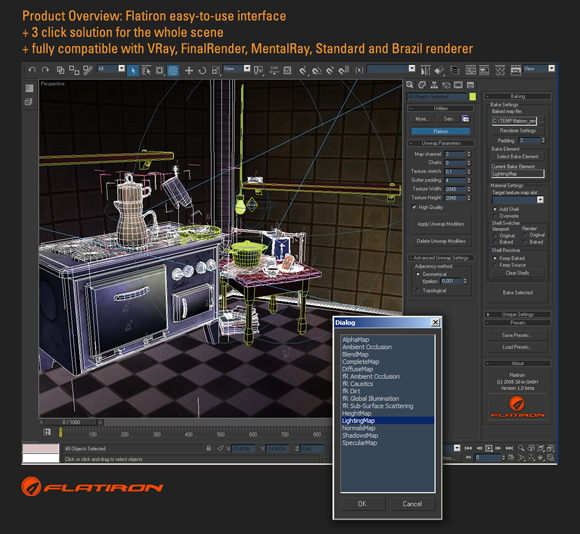
Task: Select Render Original shell radio button
Action: coord(525,235)
